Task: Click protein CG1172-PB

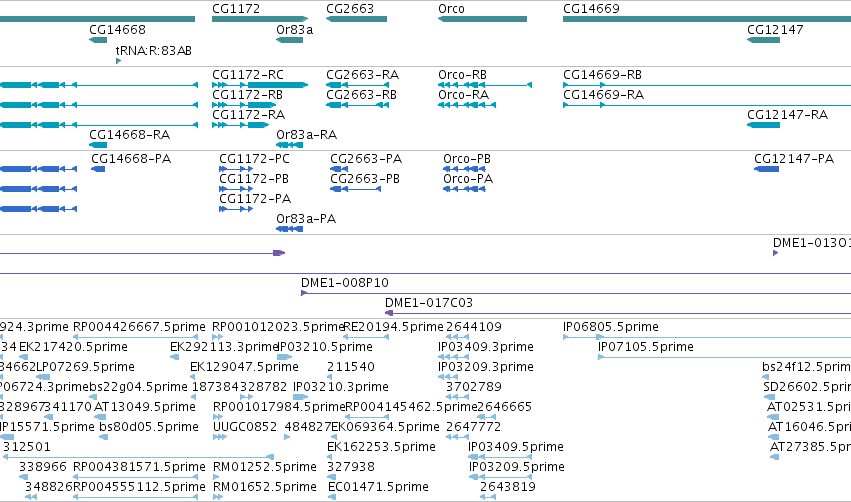Action: pos(254,179)
